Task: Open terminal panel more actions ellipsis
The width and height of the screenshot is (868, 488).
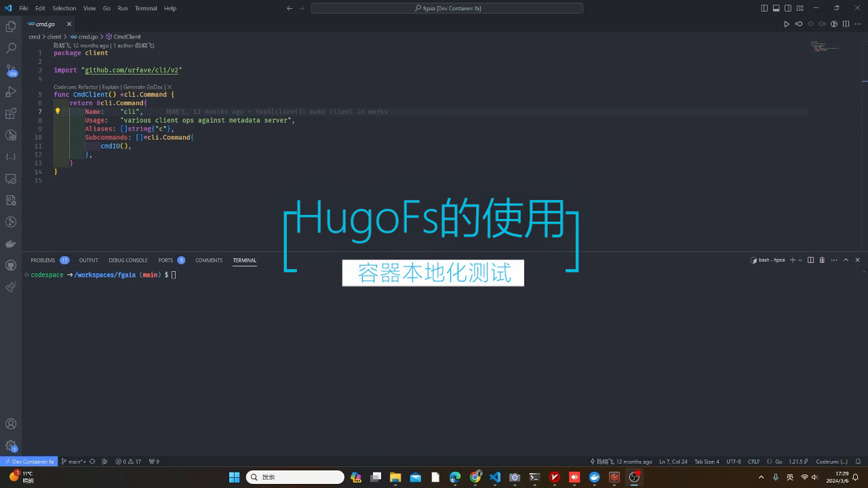Action: tap(833, 260)
